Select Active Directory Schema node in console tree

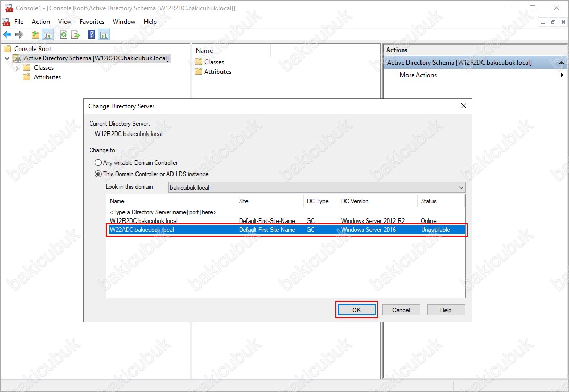tap(96, 58)
